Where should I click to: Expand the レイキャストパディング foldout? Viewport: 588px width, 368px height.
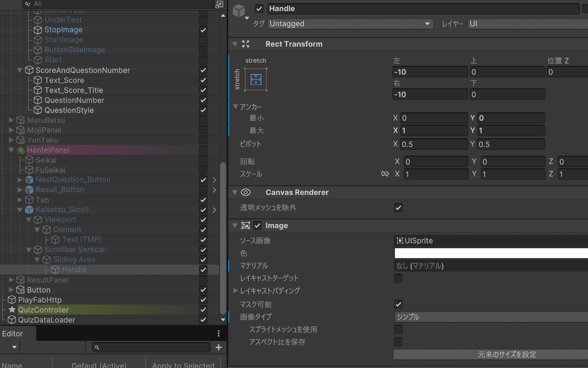pyautogui.click(x=236, y=291)
